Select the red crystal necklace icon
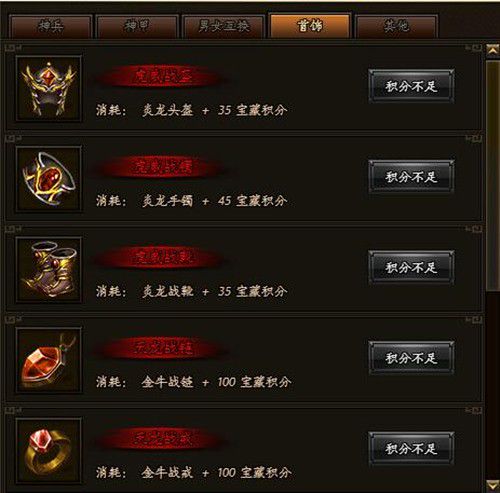This screenshot has width=500, height=493. [49, 360]
